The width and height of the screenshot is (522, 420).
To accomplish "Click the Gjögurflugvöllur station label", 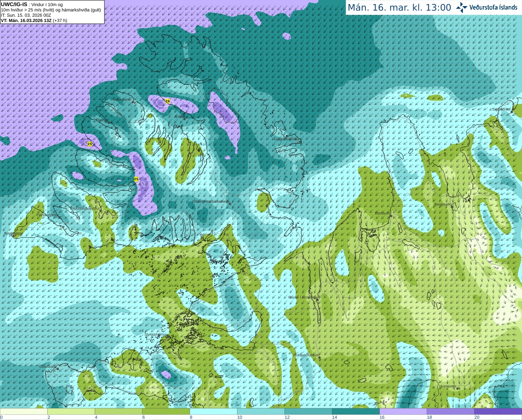I will (x=287, y=139).
